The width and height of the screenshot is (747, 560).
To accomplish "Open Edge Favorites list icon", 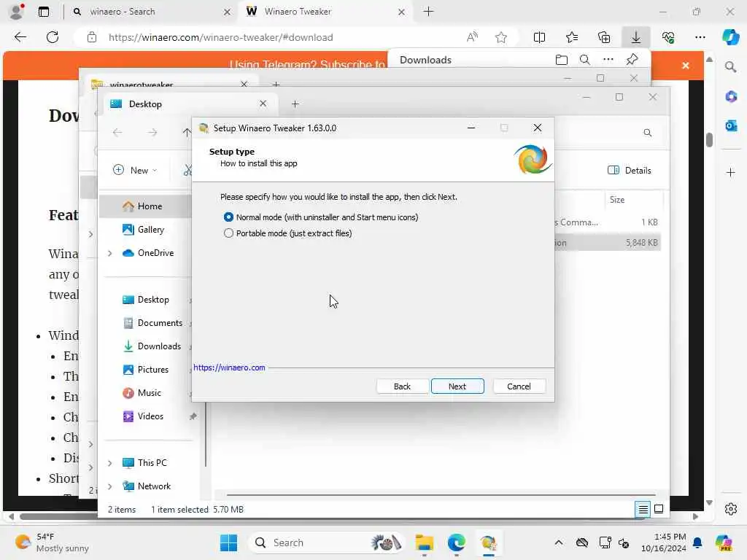I will point(572,37).
